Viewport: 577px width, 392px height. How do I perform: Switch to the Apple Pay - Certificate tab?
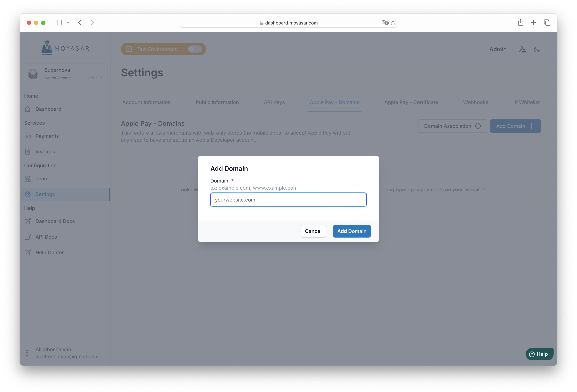pos(411,102)
